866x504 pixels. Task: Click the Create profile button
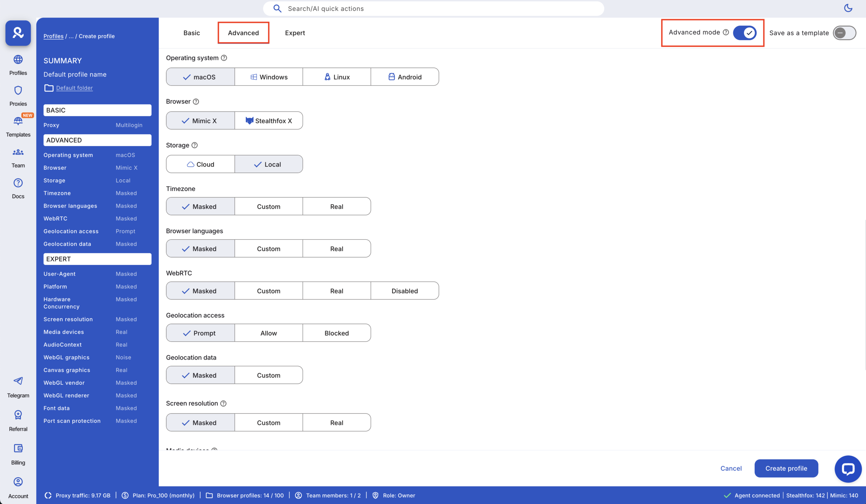(786, 468)
